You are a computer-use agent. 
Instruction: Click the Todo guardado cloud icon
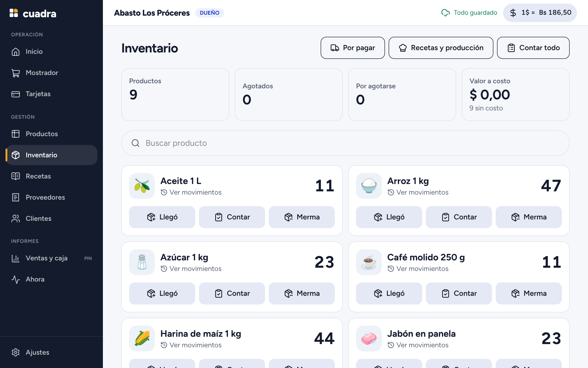pyautogui.click(x=445, y=13)
